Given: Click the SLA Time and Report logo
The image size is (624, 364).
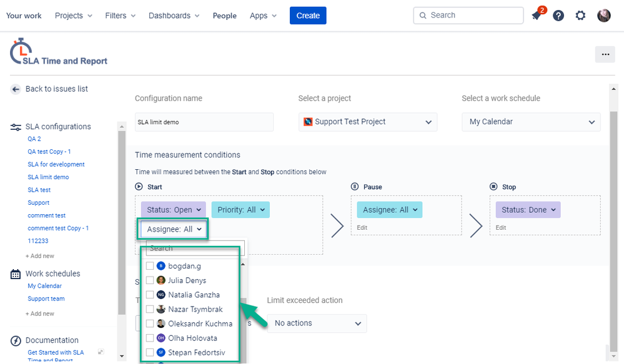Looking at the screenshot, I should 59,52.
